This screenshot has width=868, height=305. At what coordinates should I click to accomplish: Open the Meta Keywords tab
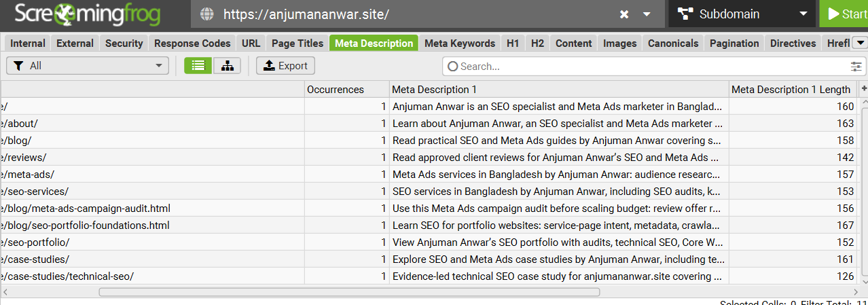coord(460,43)
